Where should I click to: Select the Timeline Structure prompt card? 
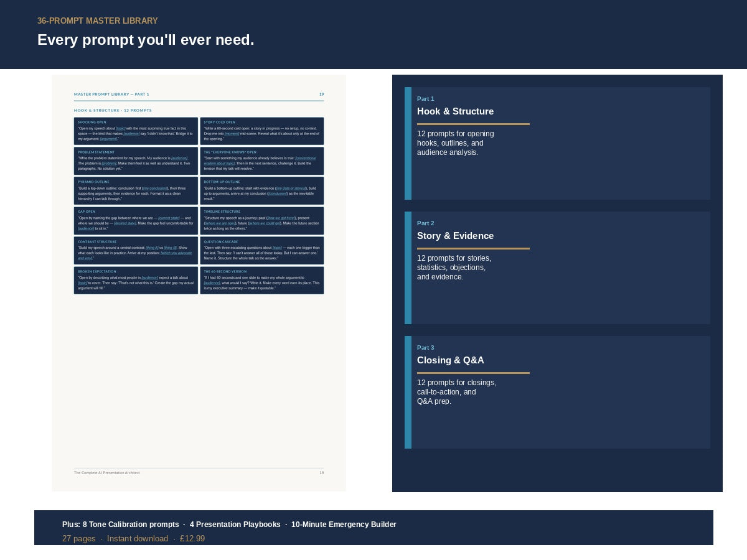tap(262, 220)
